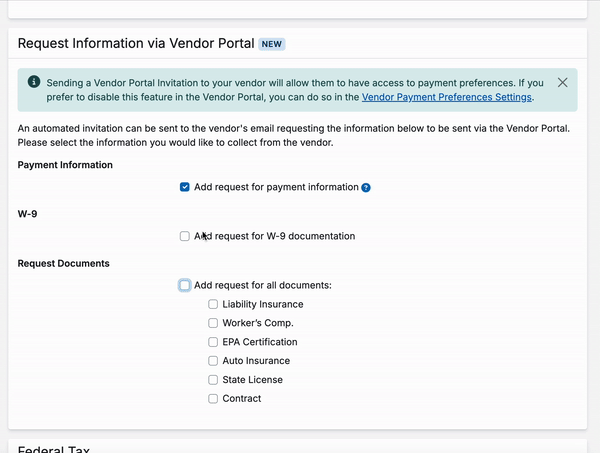The image size is (600, 453).
Task: Check Add request for W-9 documentation
Action: tap(184, 236)
